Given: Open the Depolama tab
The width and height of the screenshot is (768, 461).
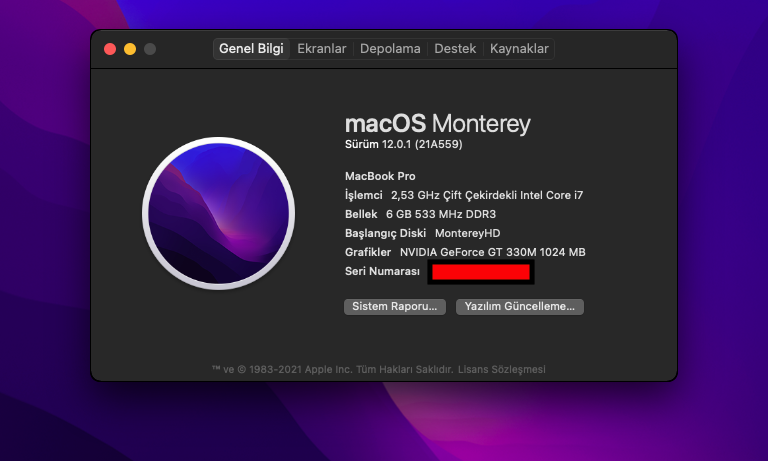Looking at the screenshot, I should coord(390,49).
